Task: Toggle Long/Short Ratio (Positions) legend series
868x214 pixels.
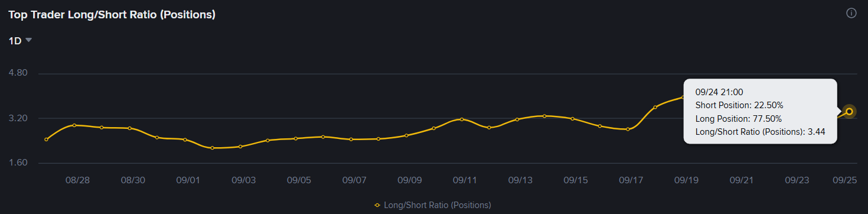Action: [x=432, y=205]
